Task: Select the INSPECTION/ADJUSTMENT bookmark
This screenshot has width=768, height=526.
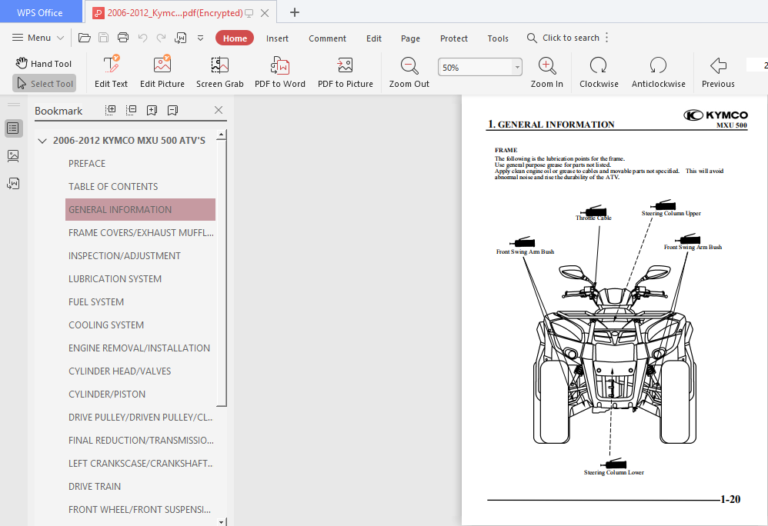Action: 124,256
